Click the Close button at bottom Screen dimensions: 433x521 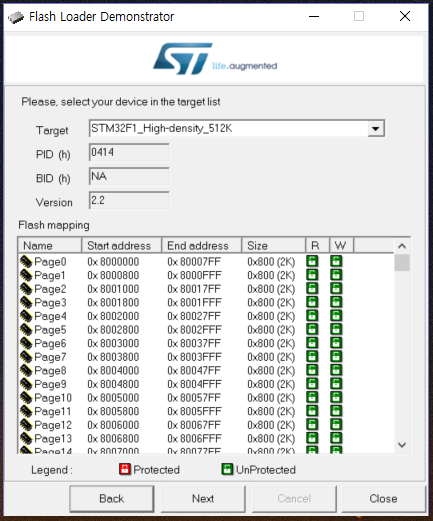(x=383, y=499)
